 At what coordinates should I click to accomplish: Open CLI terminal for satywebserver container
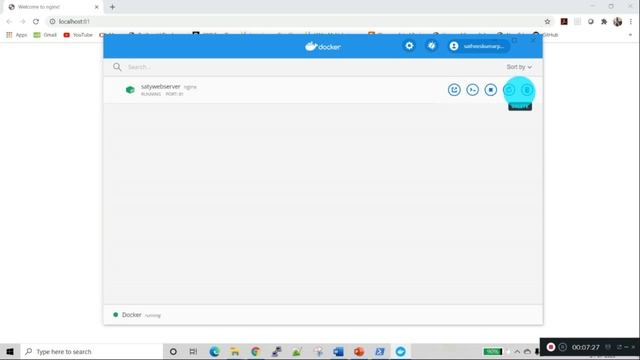tap(473, 90)
